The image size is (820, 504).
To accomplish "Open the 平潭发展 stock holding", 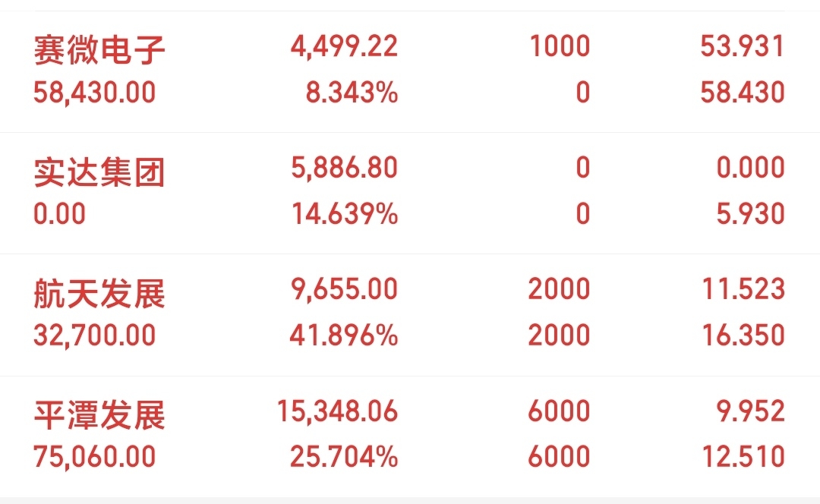I will coord(99,414).
